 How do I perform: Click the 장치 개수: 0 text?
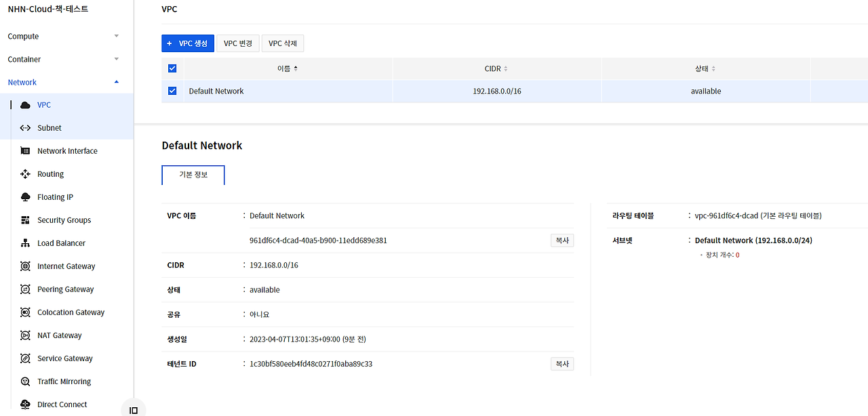(x=722, y=255)
